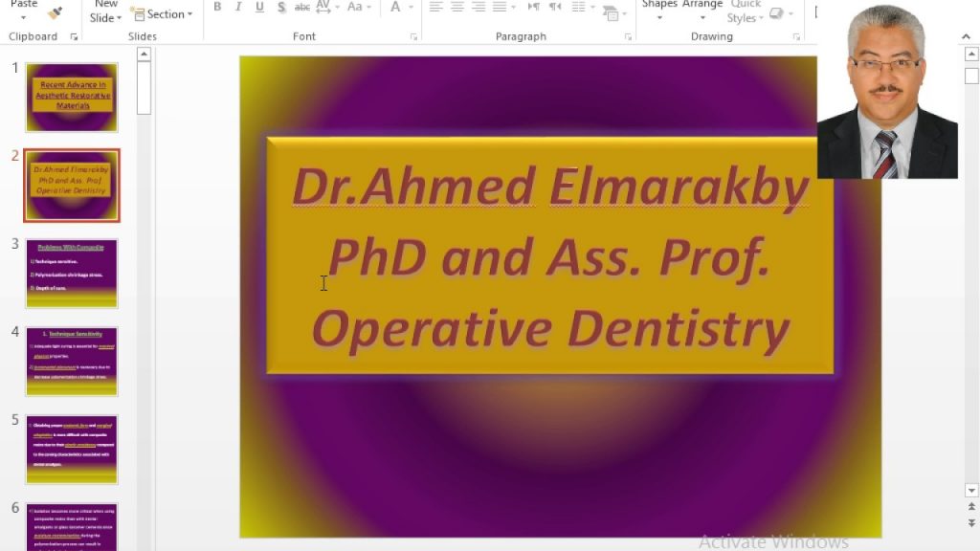Select slide 5 thumbnail

point(72,450)
